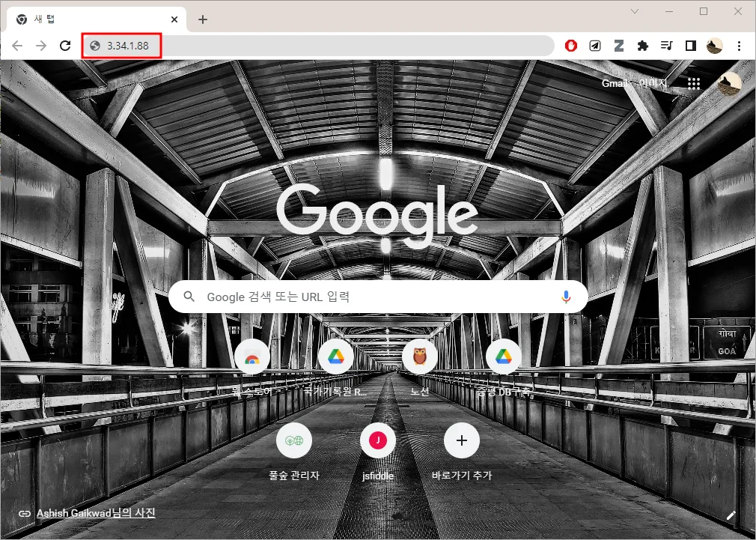Go forward with the forward arrow
756x540 pixels.
point(41,46)
